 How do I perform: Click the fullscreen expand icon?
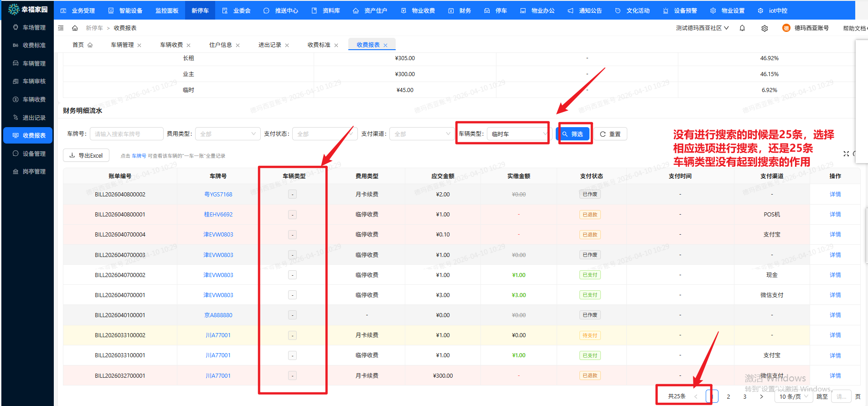[846, 154]
